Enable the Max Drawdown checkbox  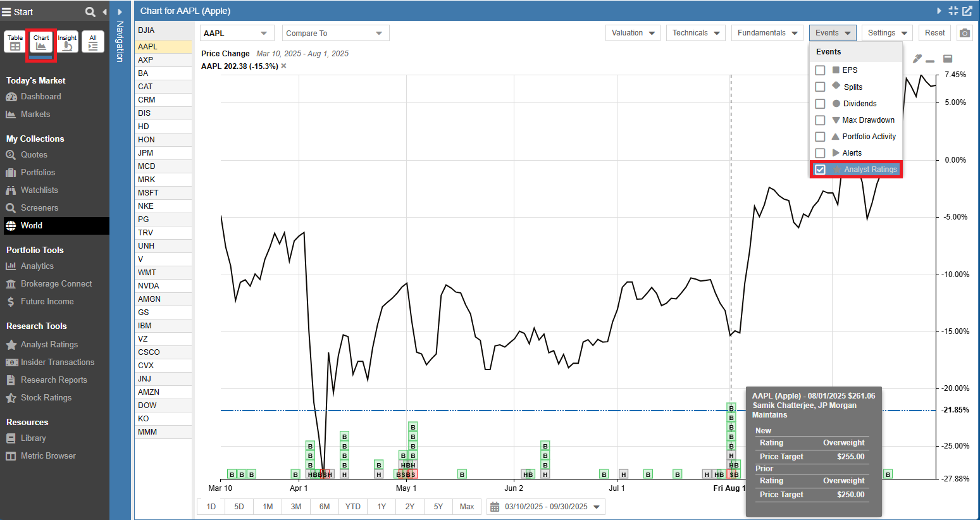pos(820,120)
